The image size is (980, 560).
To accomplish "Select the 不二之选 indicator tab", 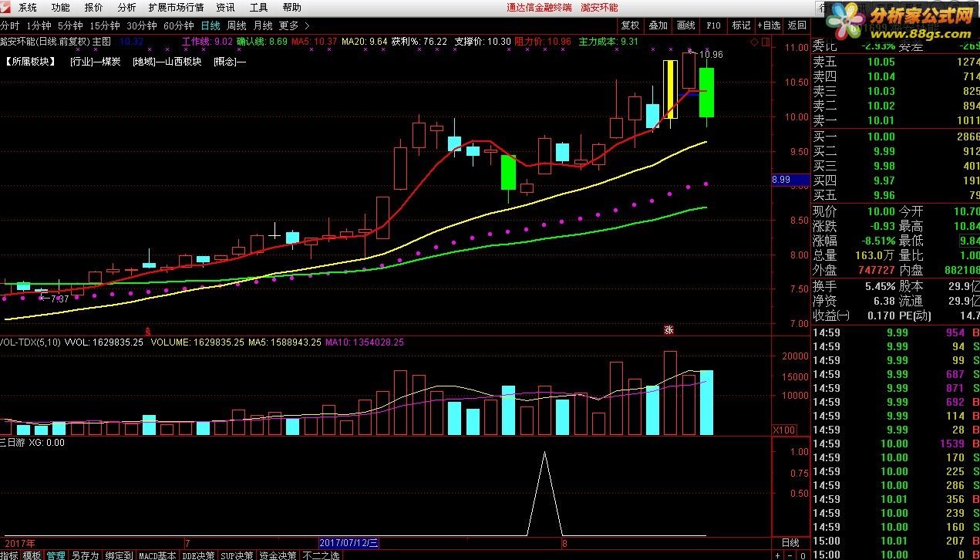I will 321,555.
